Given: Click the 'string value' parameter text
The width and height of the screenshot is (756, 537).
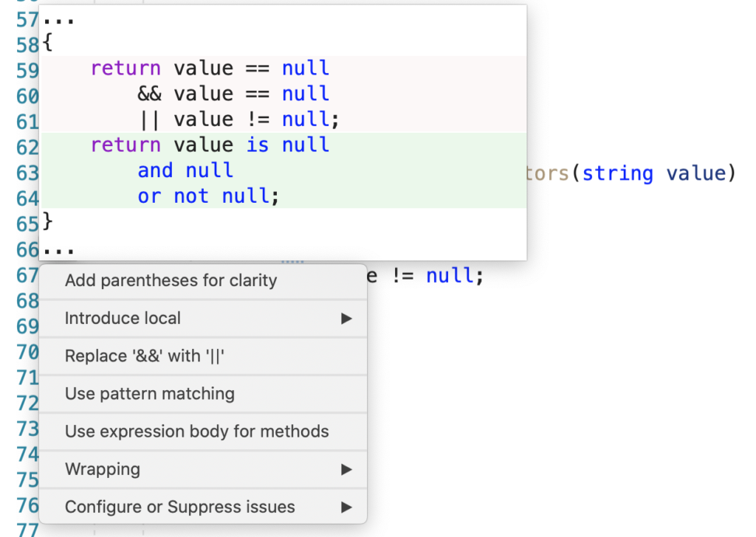Looking at the screenshot, I should point(656,173).
